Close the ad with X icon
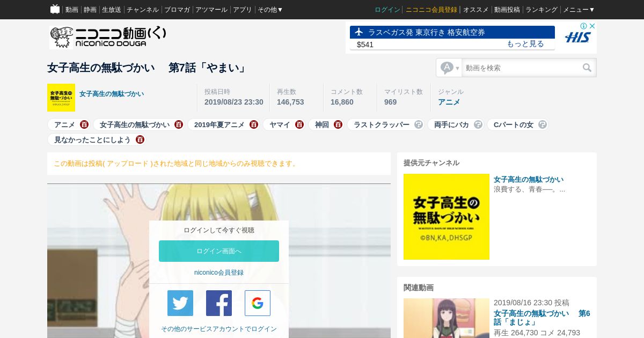 (x=592, y=26)
